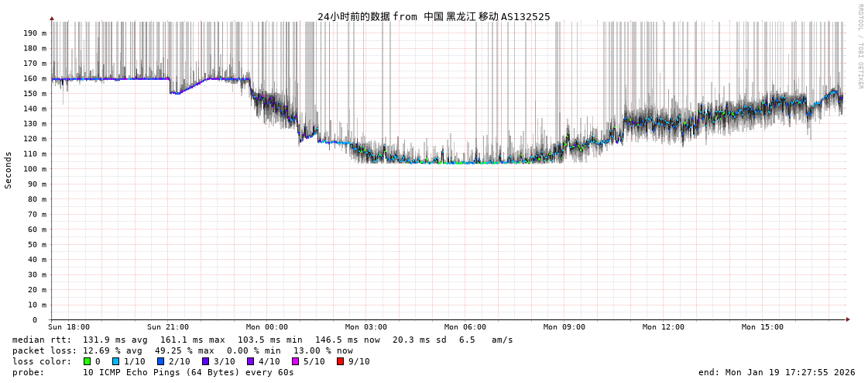
Task: Click the median rtt statistics line
Action: pos(262,340)
